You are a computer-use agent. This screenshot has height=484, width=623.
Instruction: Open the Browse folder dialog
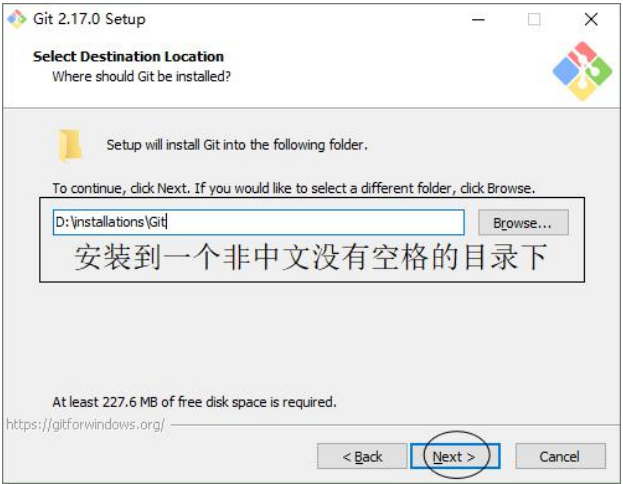[x=523, y=223]
